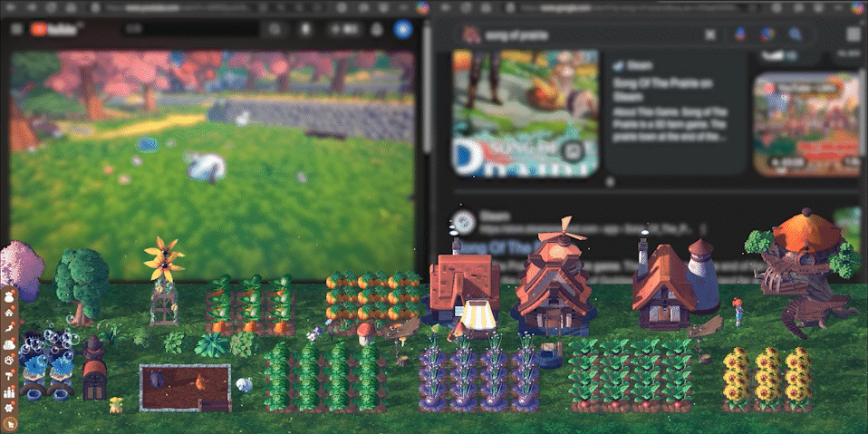Screen dimensions: 868x434
Task: Click the house icon in the game sidebar
Action: (x=9, y=313)
